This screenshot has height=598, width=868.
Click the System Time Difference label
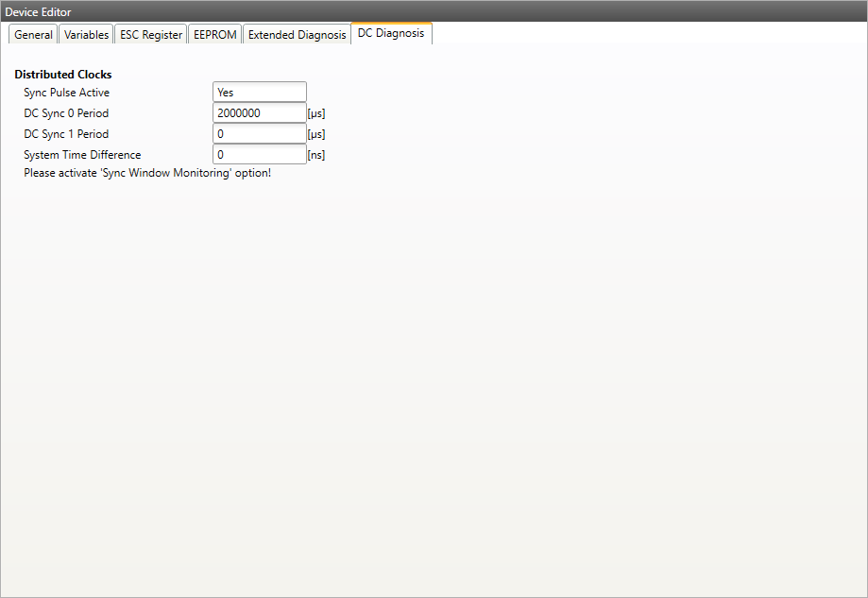click(82, 155)
